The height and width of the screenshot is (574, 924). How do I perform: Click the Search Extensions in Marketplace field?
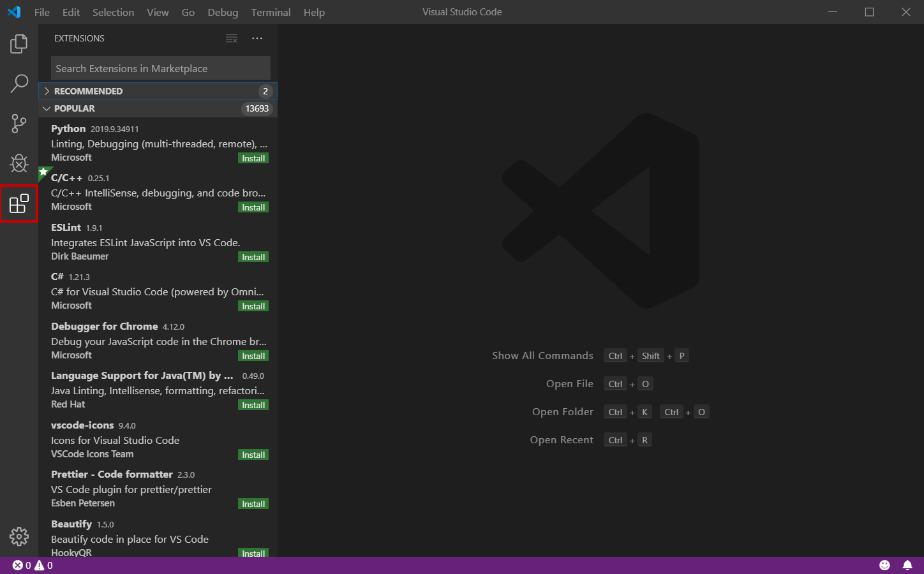coord(160,68)
